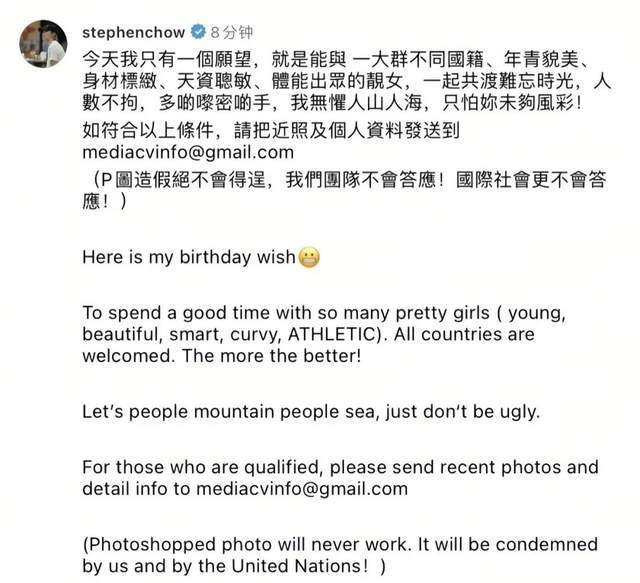Click the "To spend a good time" text
The height and width of the screenshot is (583, 640).
point(324,334)
